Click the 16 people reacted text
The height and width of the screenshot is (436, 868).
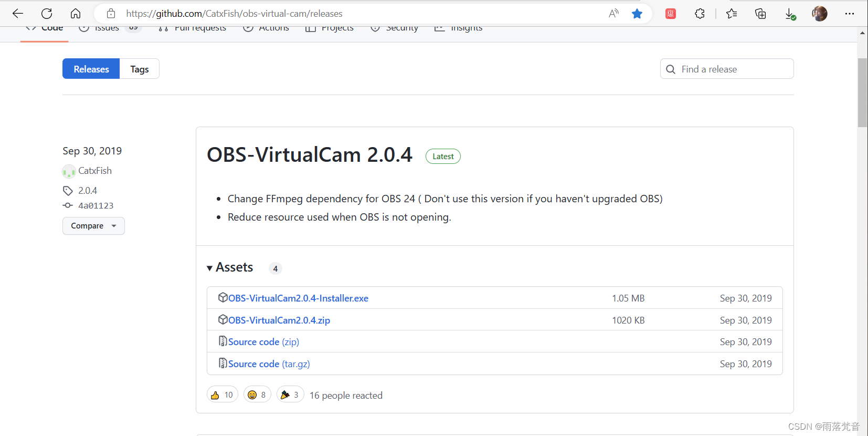pyautogui.click(x=346, y=396)
